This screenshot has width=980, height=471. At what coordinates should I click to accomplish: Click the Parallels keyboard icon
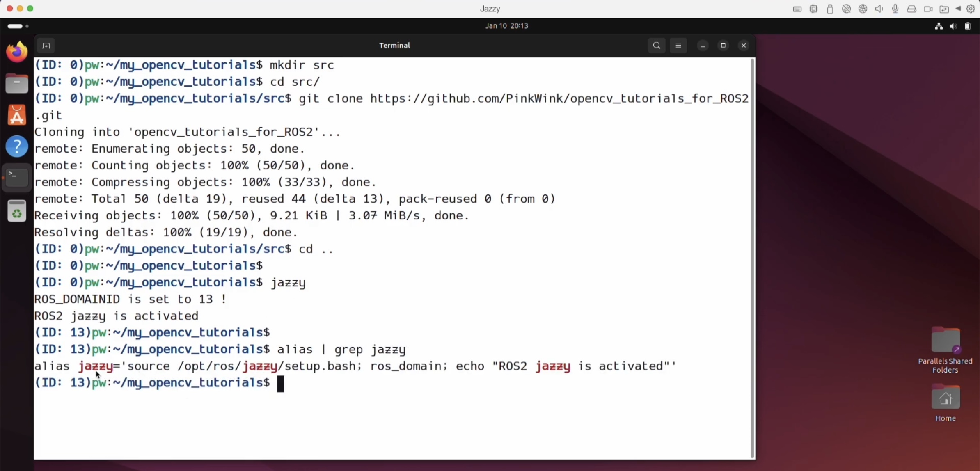797,9
